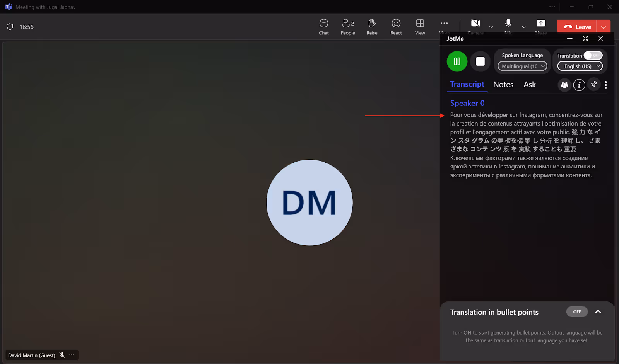
Task: Click the French transcript text paragraph
Action: pyautogui.click(x=526, y=123)
